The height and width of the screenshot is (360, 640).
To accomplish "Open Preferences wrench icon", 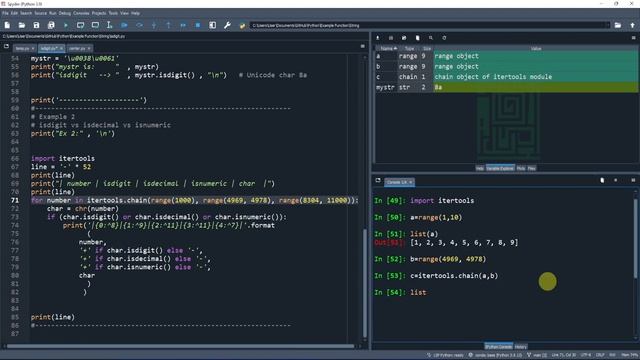I will pyautogui.click(x=227, y=25).
